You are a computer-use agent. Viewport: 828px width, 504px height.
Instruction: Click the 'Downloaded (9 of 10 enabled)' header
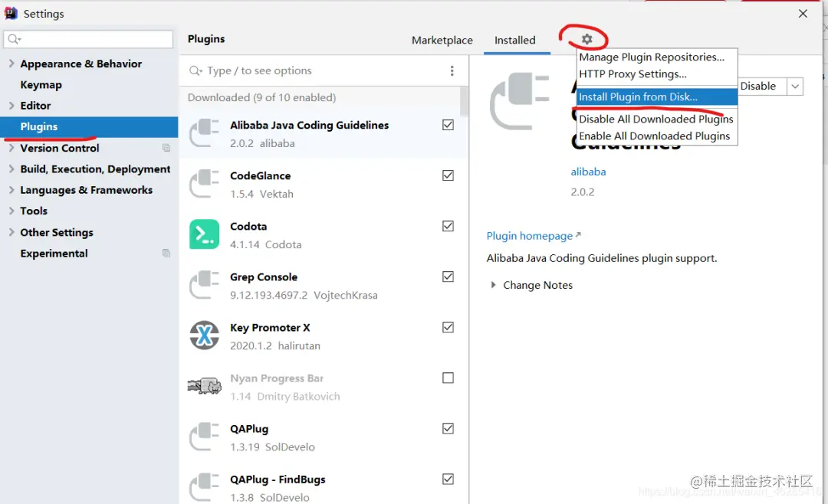click(x=262, y=97)
